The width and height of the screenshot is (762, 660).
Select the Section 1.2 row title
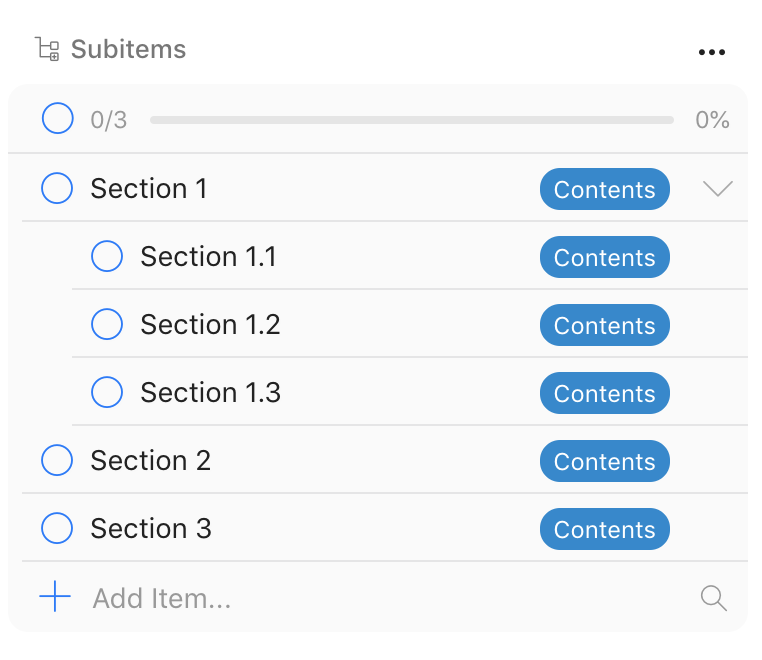pyautogui.click(x=210, y=325)
